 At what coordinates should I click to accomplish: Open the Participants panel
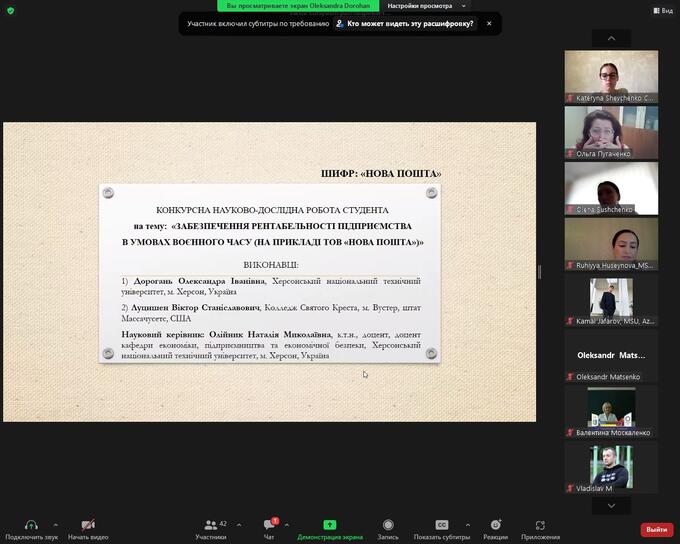pos(210,525)
